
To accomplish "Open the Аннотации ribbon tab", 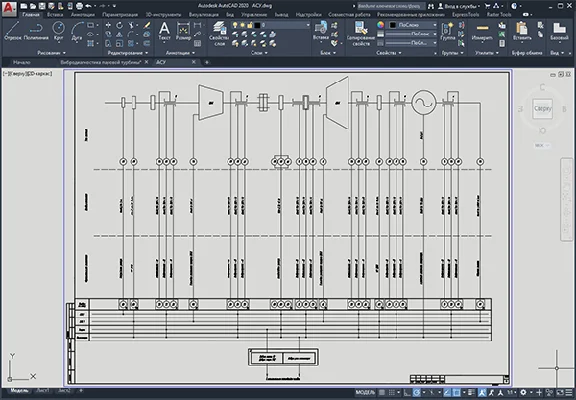I will [83, 15].
